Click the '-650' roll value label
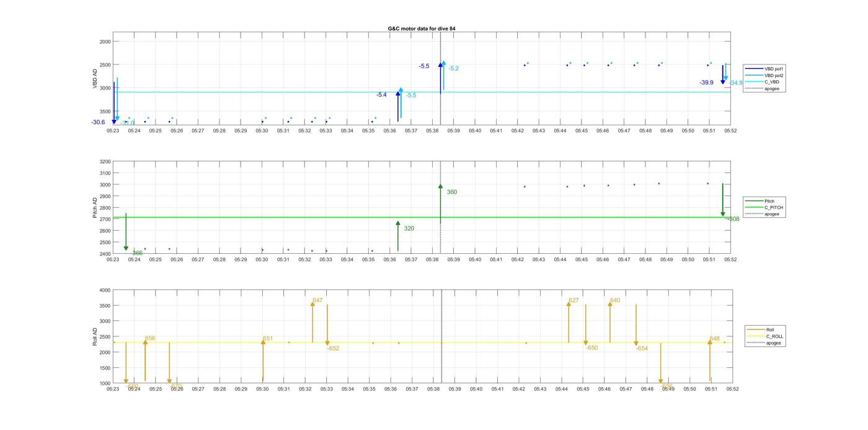Image resolution: width=868 pixels, height=430 pixels. [x=592, y=348]
